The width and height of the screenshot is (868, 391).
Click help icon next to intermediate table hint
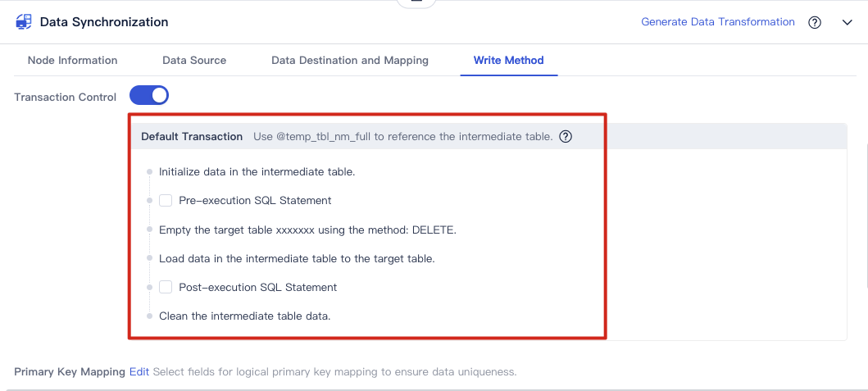point(566,136)
